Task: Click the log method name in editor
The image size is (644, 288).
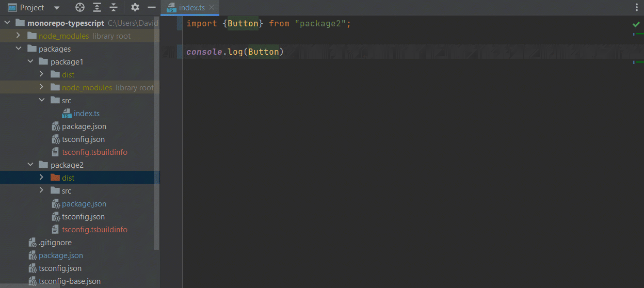Action: coord(235,52)
